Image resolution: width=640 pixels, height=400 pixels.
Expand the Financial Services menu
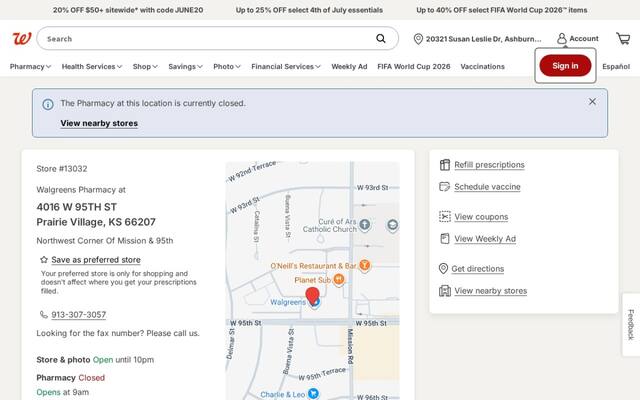[286, 67]
